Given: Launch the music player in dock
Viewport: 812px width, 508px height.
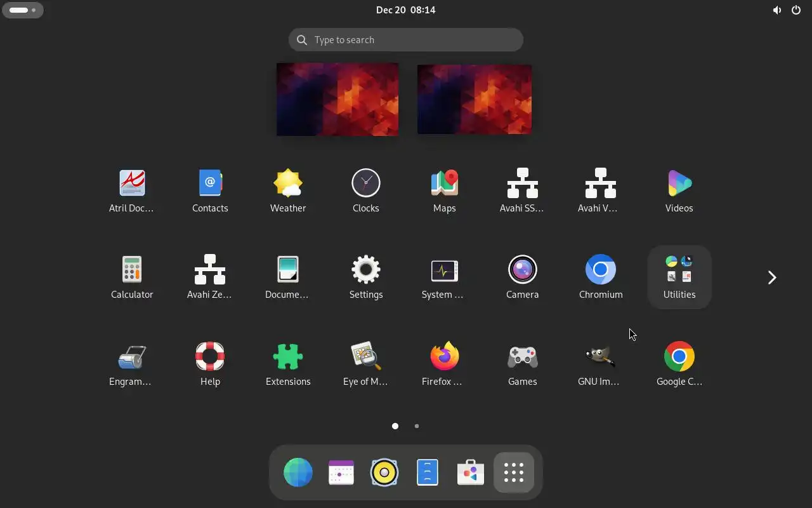Looking at the screenshot, I should (x=384, y=472).
